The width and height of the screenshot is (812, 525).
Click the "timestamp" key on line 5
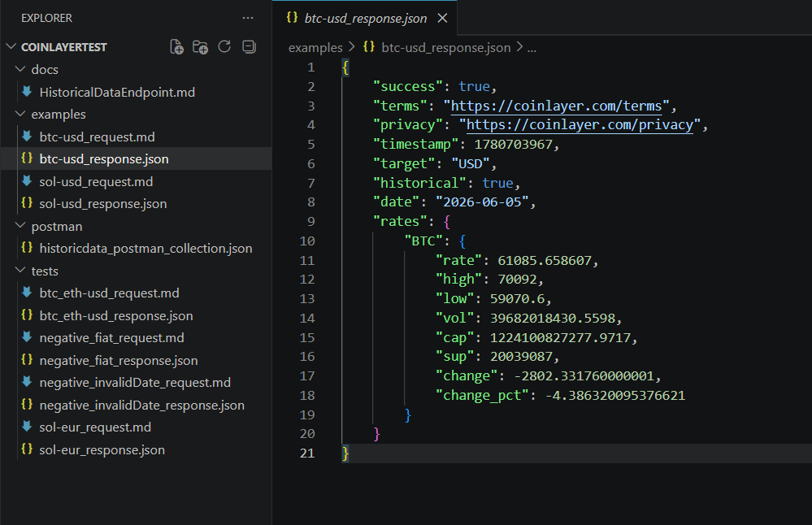pyautogui.click(x=416, y=145)
